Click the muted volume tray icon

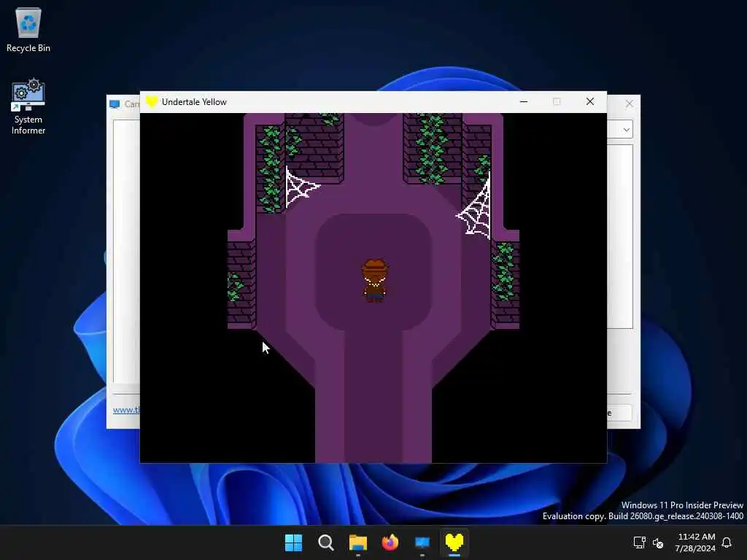(658, 542)
